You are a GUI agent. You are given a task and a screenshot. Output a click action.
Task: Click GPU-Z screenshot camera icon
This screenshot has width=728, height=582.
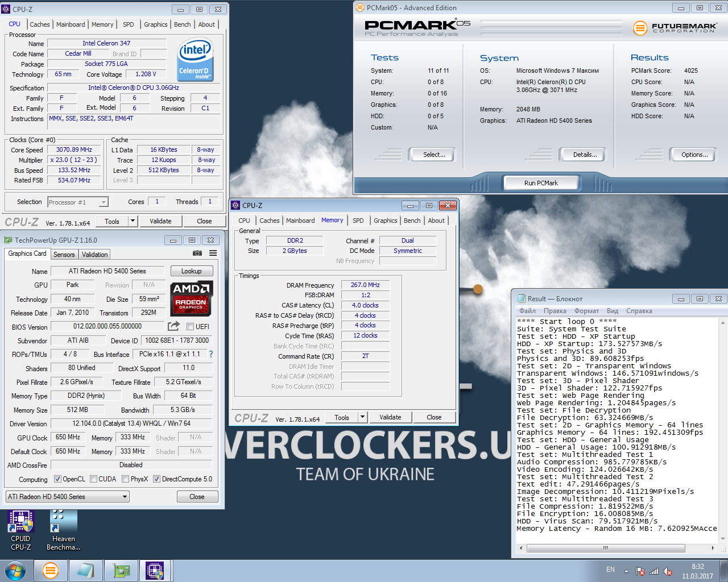(x=197, y=253)
